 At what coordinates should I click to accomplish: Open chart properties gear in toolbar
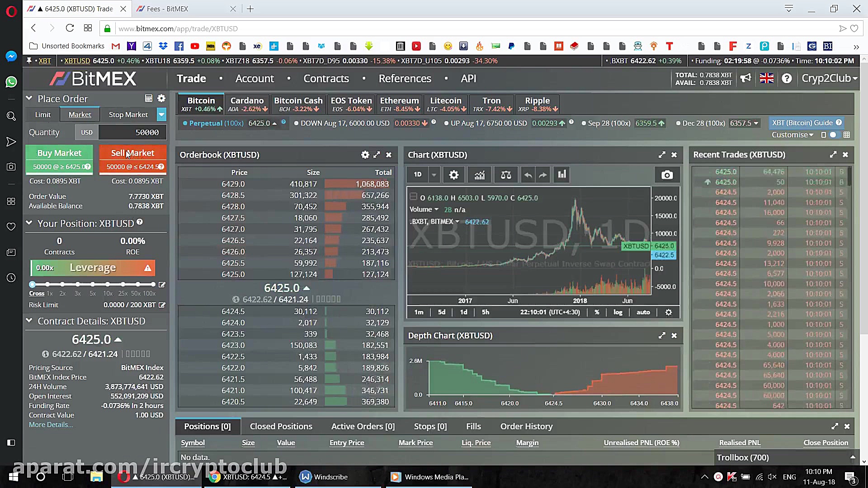(x=454, y=175)
